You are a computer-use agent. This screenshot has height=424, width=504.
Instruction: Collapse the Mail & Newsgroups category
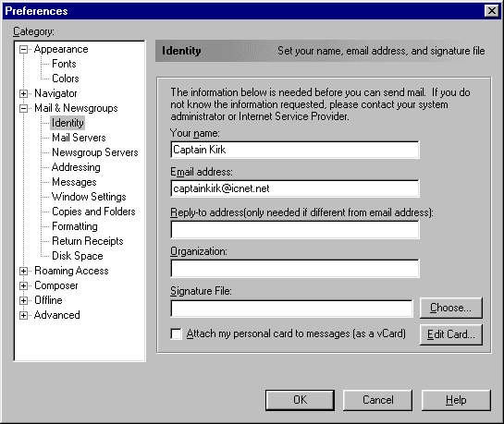click(x=23, y=108)
